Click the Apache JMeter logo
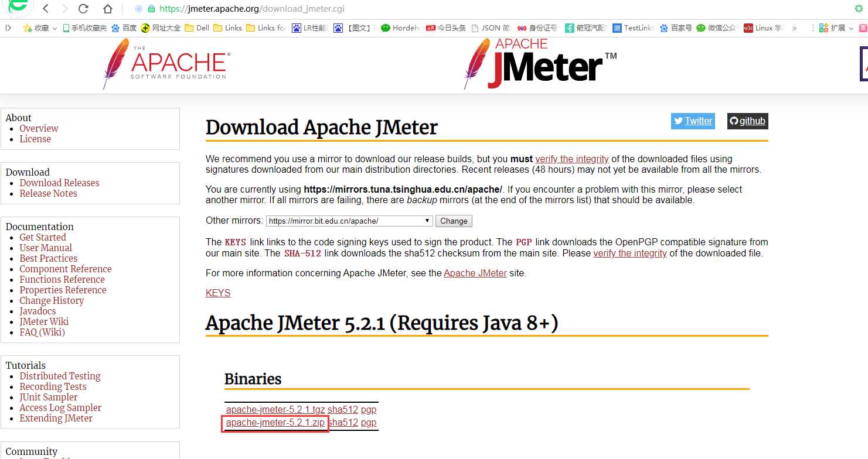This screenshot has height=459, width=868. coord(540,63)
